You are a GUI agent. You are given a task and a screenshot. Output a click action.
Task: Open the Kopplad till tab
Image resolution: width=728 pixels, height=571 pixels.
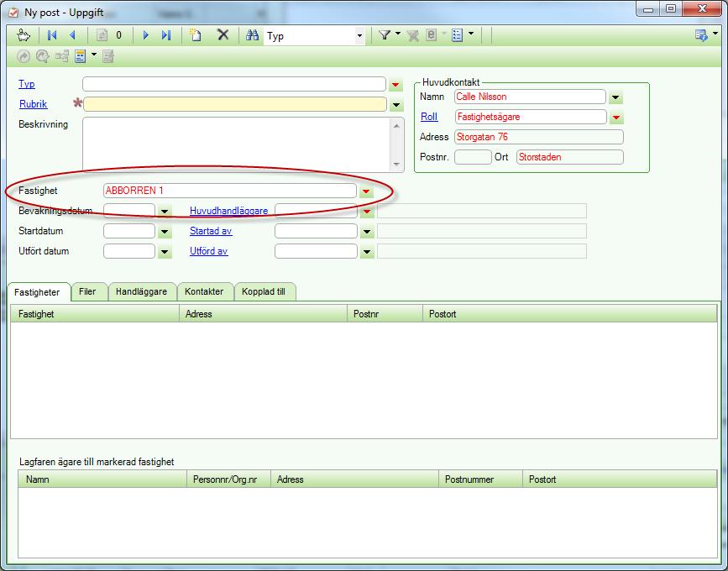pyautogui.click(x=264, y=291)
